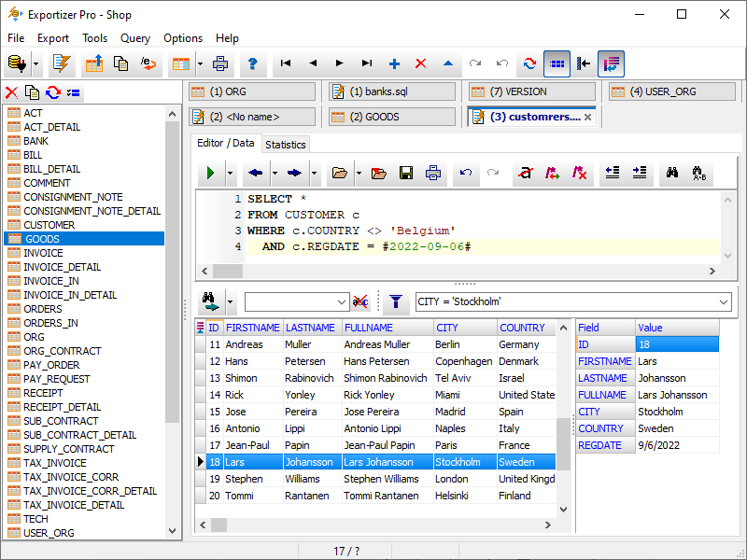Open execute query dropdown arrow

coord(230,174)
